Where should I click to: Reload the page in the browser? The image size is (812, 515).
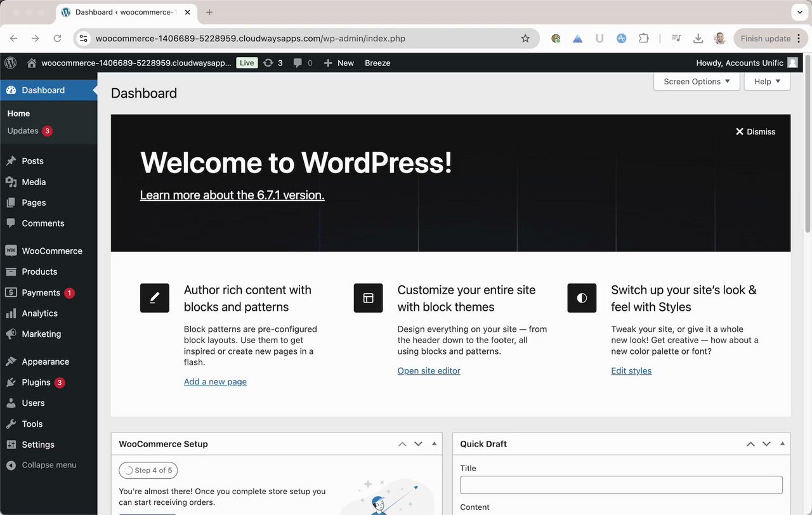(57, 39)
